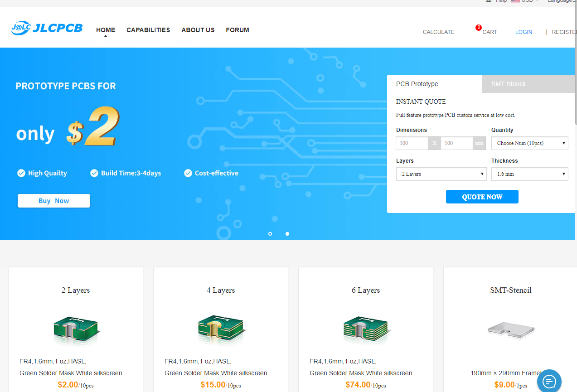Click the CALCULATE link
The height and width of the screenshot is (392, 577).
pos(438,32)
